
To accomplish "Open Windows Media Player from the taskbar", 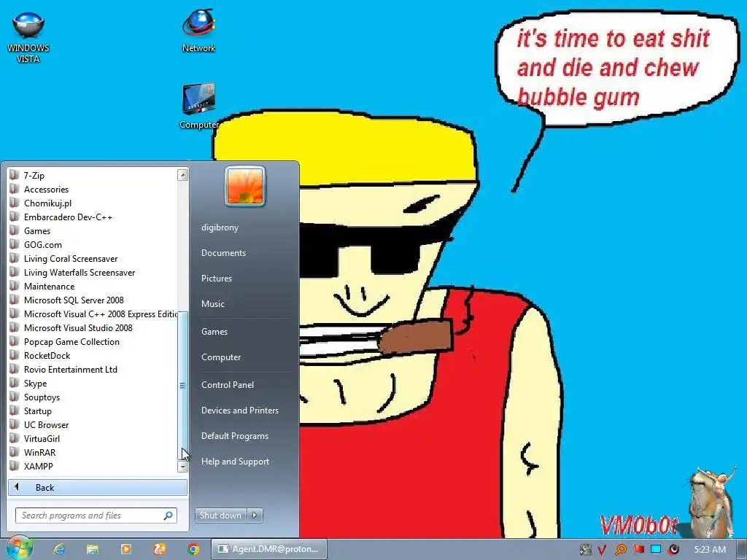I will (x=126, y=549).
